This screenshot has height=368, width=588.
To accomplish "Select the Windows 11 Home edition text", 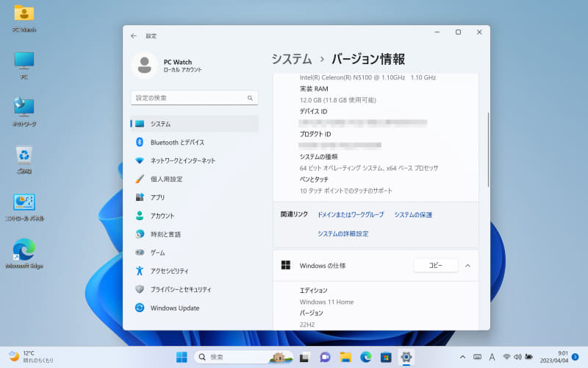I will [x=326, y=302].
